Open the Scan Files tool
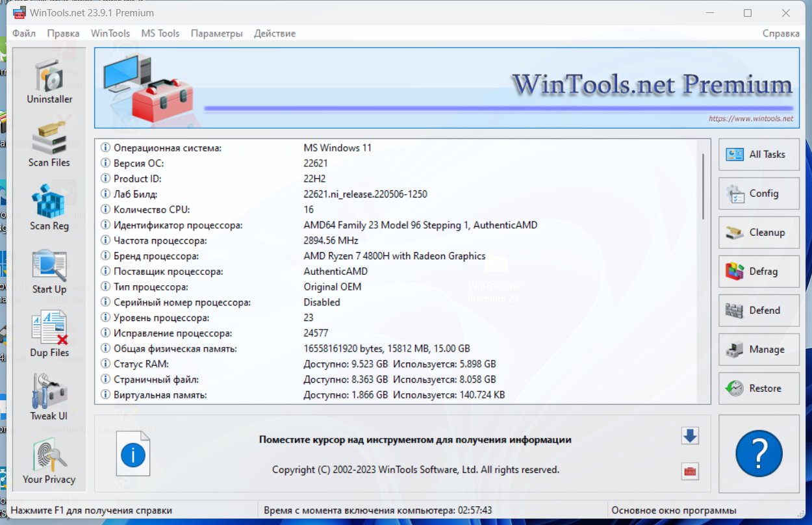 pos(49,144)
